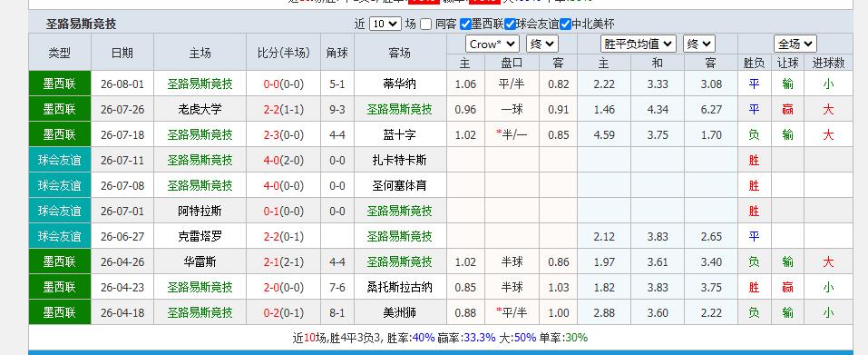Click home team 圣路易斯竞技 in 26-08-01 row
This screenshot has width=868, height=355.
point(200,84)
